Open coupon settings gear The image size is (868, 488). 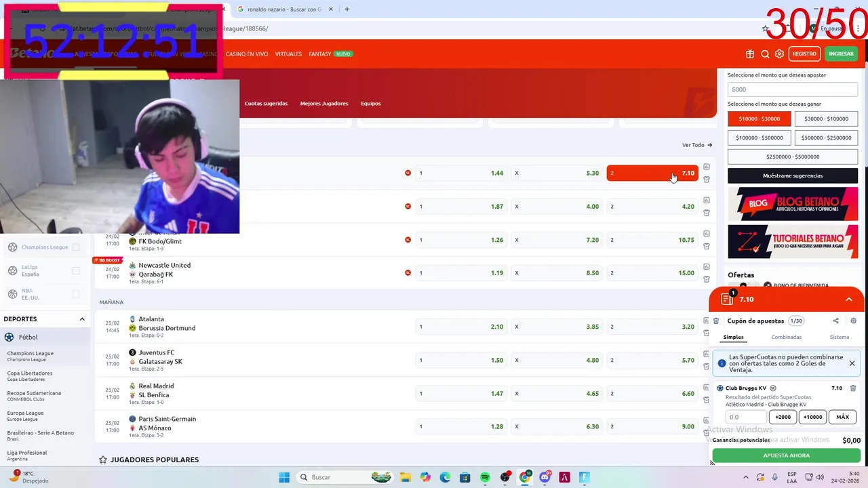coord(853,321)
